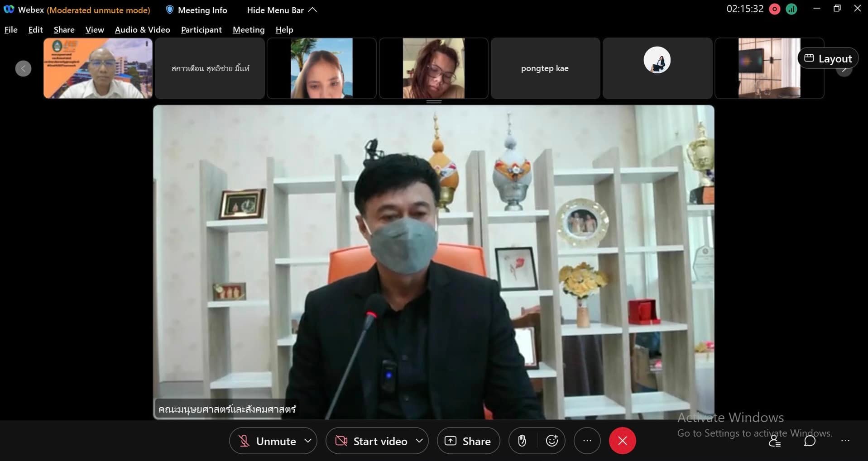The width and height of the screenshot is (868, 461).
Task: Click the red recording indicator icon
Action: pos(775,10)
